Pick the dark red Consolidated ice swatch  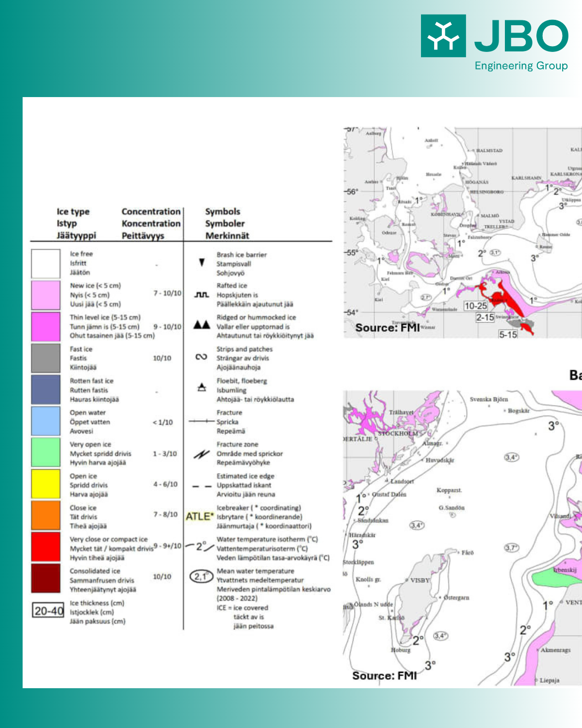[46, 578]
